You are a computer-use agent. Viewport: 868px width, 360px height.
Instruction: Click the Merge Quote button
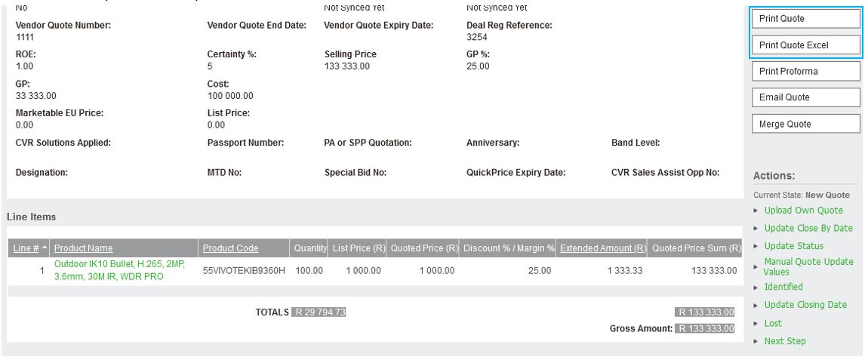click(805, 125)
